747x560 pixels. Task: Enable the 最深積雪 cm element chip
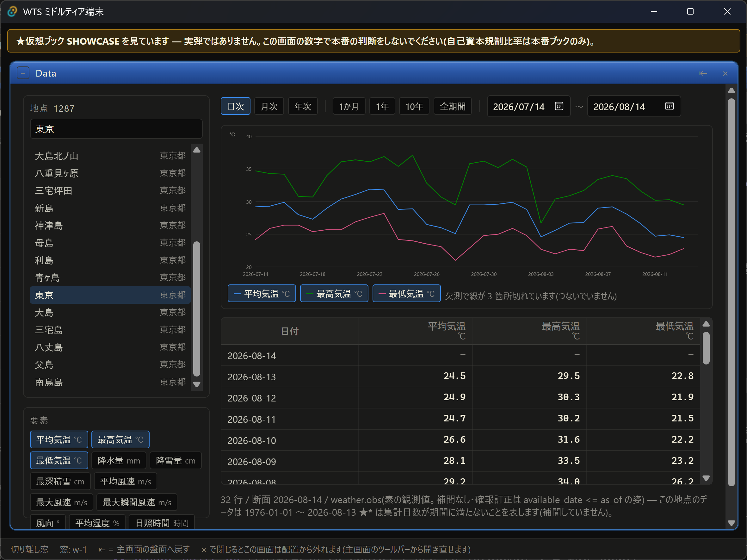coord(60,481)
